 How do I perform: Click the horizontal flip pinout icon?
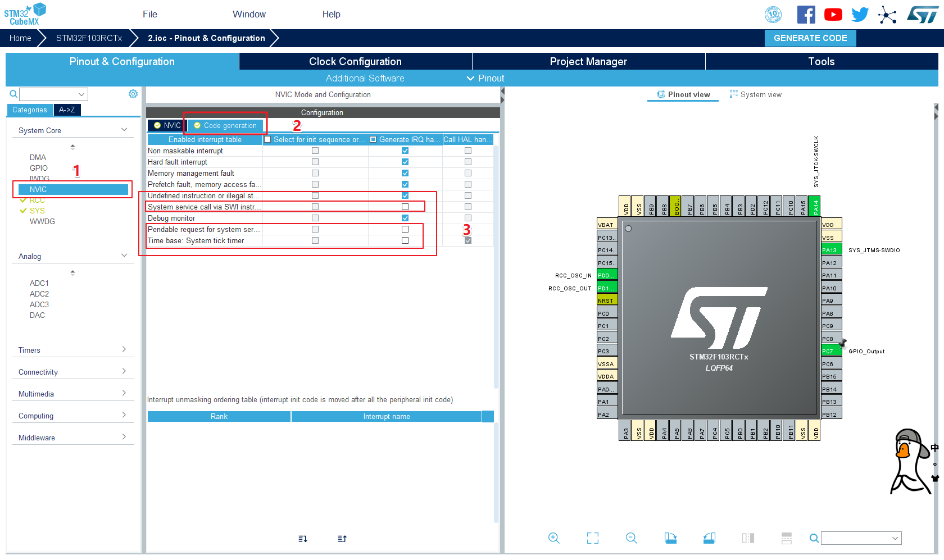(748, 538)
